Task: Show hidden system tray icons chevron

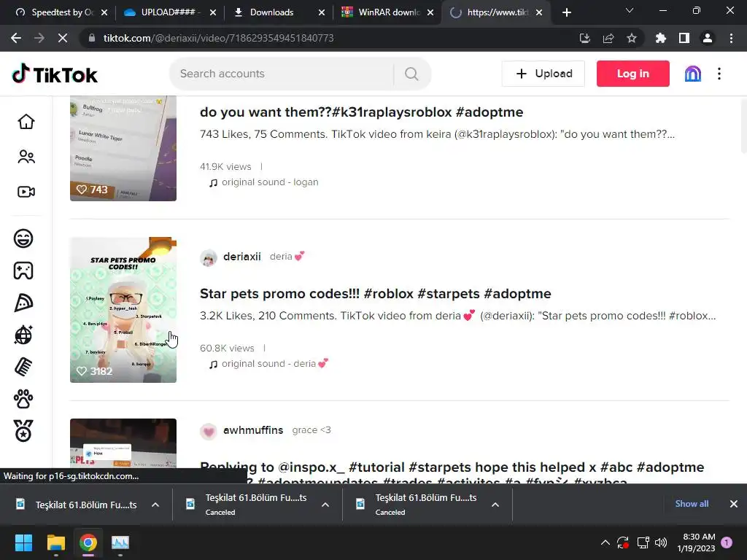Action: [x=605, y=542]
